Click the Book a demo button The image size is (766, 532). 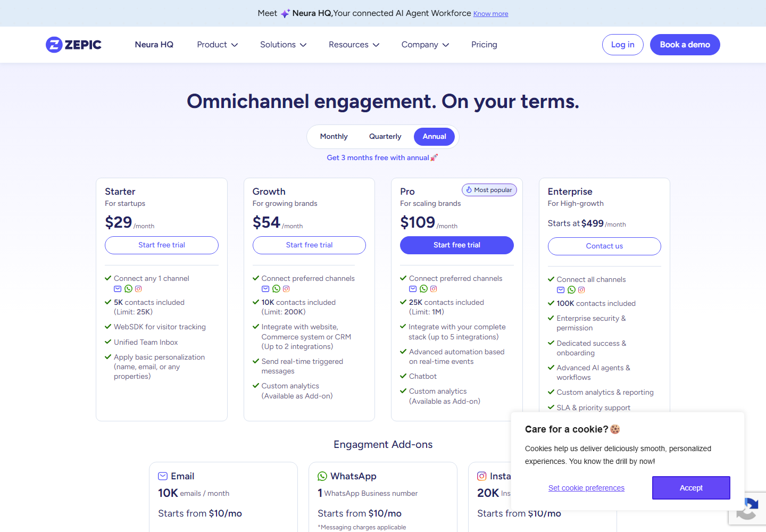point(685,45)
